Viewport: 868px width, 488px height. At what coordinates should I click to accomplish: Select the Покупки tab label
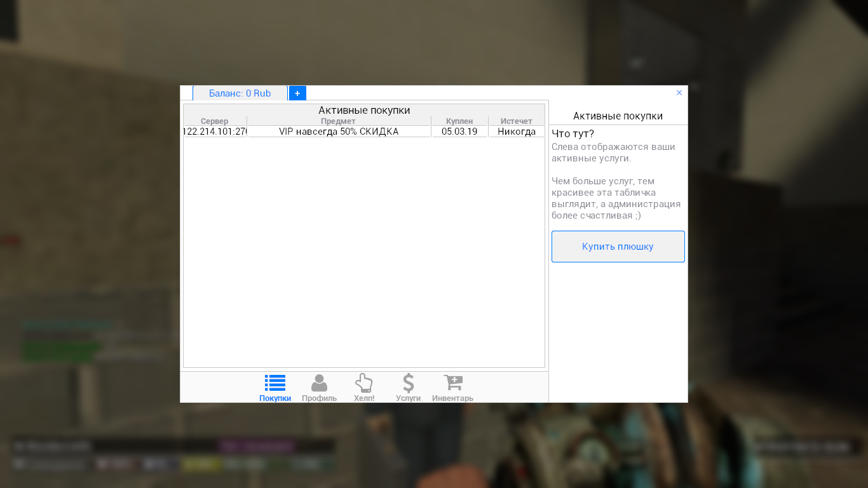pos(275,397)
